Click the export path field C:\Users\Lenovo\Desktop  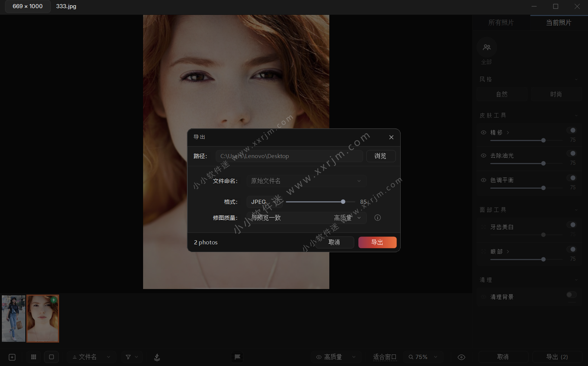pos(289,156)
